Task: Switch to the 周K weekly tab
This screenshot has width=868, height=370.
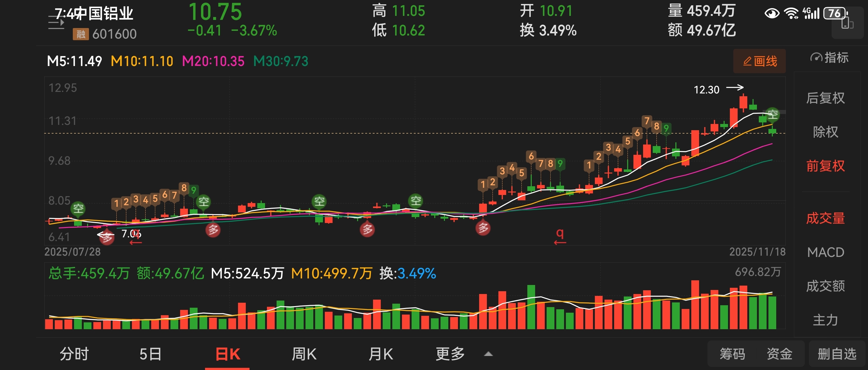Action: pyautogui.click(x=304, y=354)
